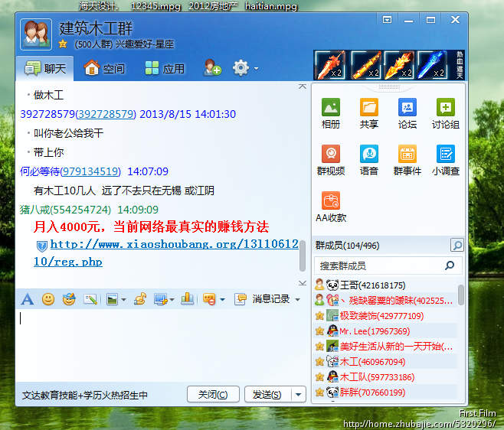Open the 论坛 forum app

pyautogui.click(x=407, y=113)
